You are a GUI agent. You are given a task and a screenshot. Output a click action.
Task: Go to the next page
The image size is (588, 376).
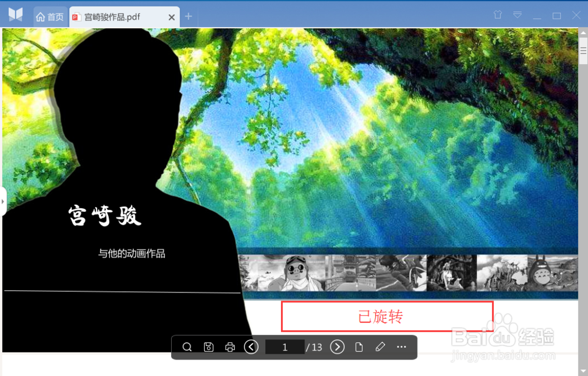337,347
